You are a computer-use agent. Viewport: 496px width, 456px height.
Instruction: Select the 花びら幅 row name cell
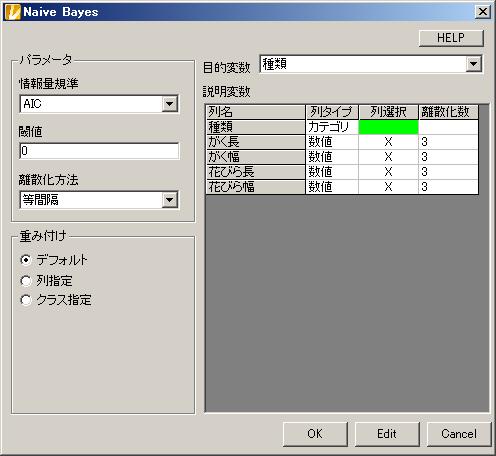click(x=256, y=187)
